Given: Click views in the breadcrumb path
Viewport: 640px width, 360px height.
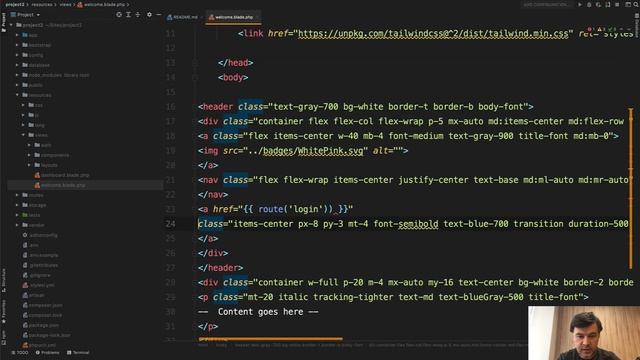Looking at the screenshot, I should [x=65, y=4].
